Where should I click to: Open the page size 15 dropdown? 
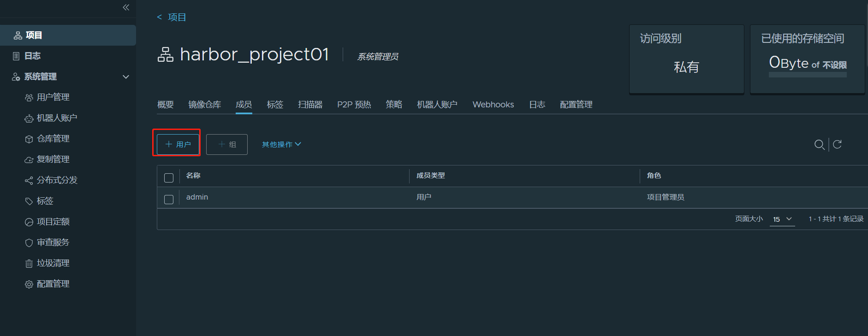(x=783, y=219)
